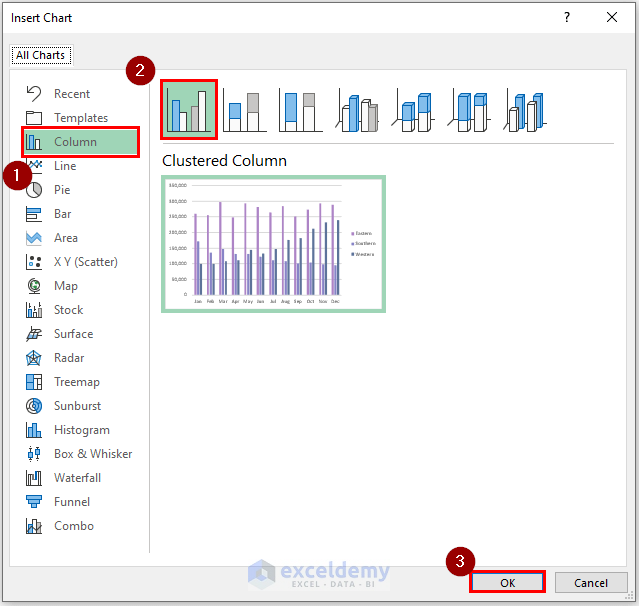Viewport: 639px width, 606px height.
Task: Switch to the All Charts tab
Action: tap(41, 55)
